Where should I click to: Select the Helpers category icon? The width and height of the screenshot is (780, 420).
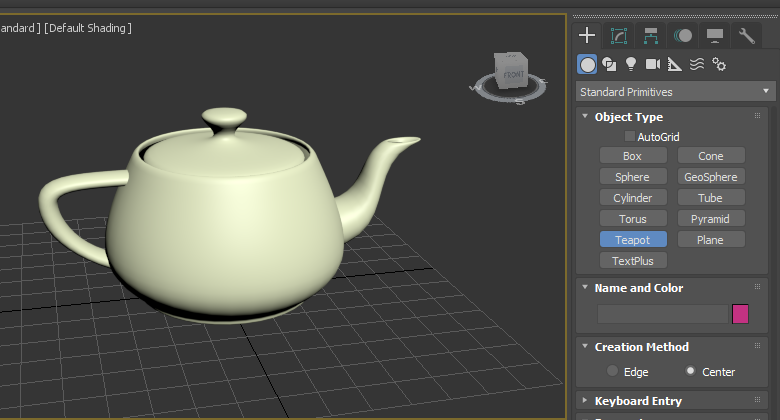coord(675,64)
